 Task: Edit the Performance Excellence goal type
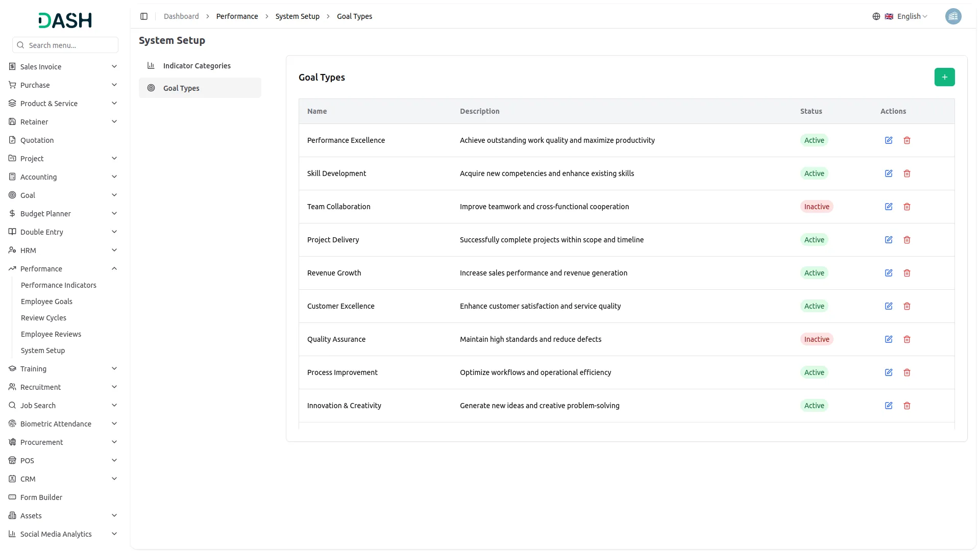tap(889, 140)
